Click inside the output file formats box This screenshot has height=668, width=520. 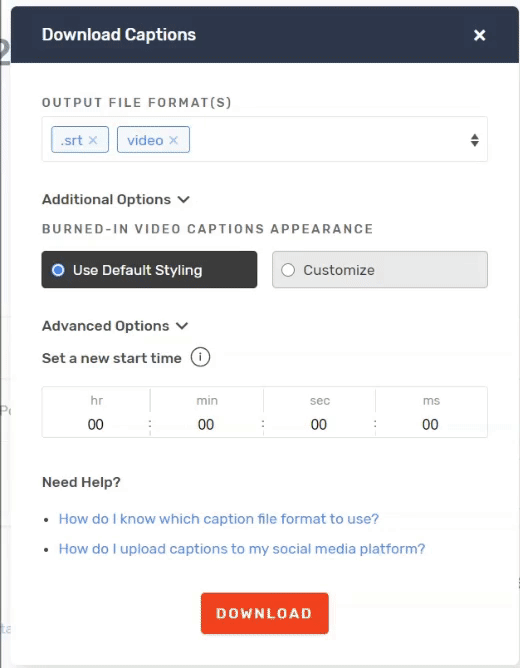point(264,139)
